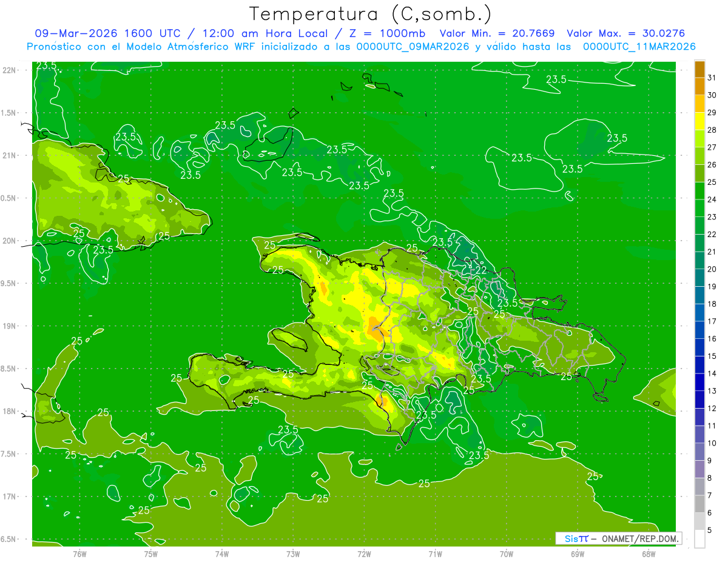Click the white bottom swatch of the colorbar
The height and width of the screenshot is (562, 728).
click(699, 539)
